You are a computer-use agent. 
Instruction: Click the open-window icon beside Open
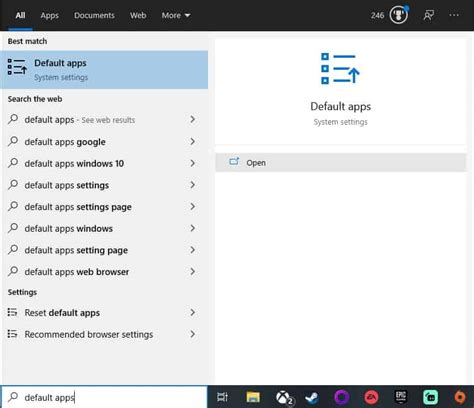coord(234,162)
